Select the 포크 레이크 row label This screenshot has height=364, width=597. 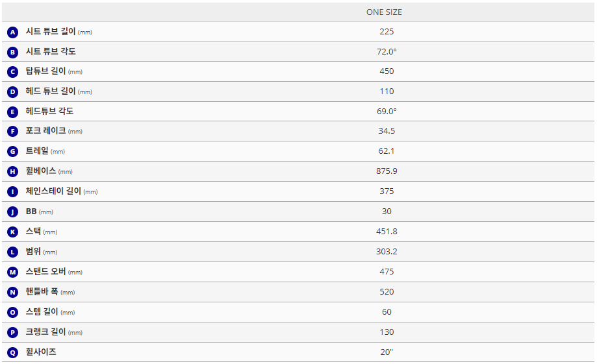pyautogui.click(x=45, y=131)
